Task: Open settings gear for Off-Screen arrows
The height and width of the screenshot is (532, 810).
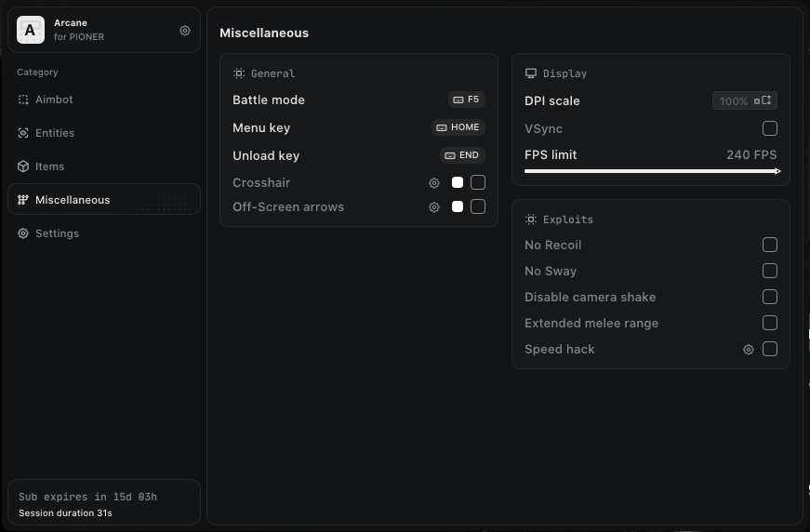Action: click(x=434, y=207)
